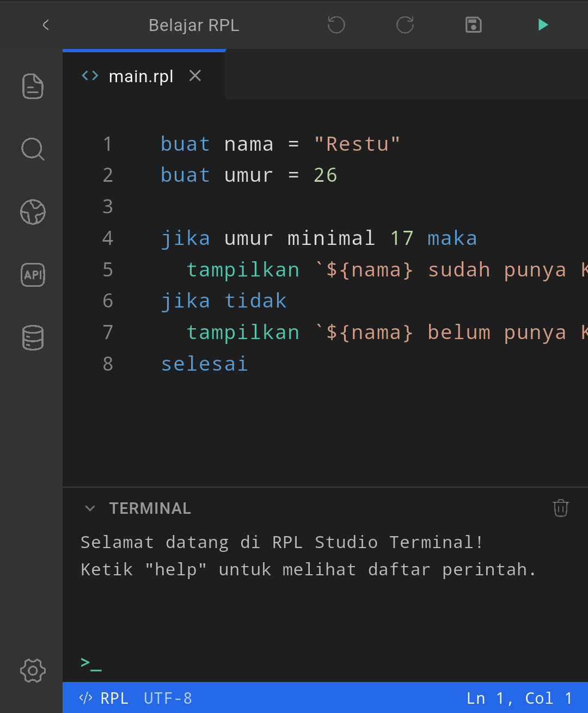
Task: Select the main.rpl tab
Action: (x=144, y=76)
